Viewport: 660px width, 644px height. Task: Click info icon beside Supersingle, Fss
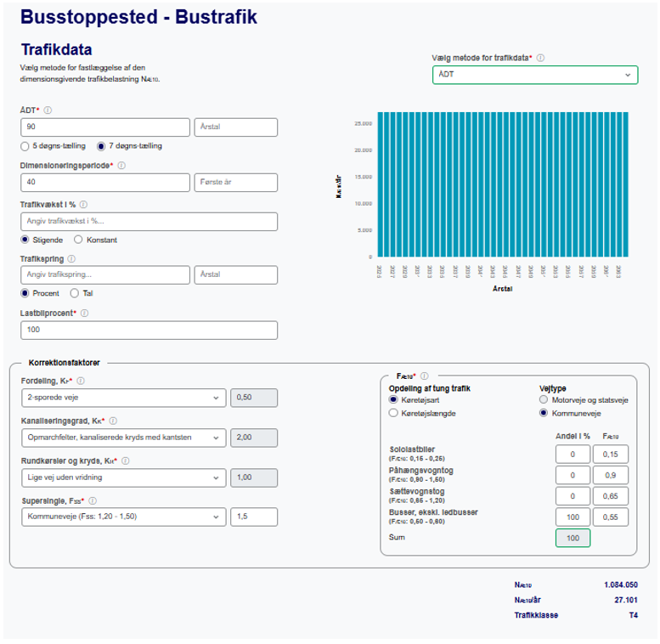click(x=92, y=500)
